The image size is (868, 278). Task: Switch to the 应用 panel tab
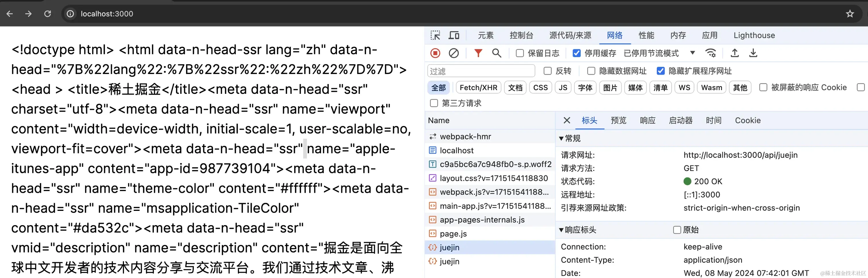click(x=710, y=35)
